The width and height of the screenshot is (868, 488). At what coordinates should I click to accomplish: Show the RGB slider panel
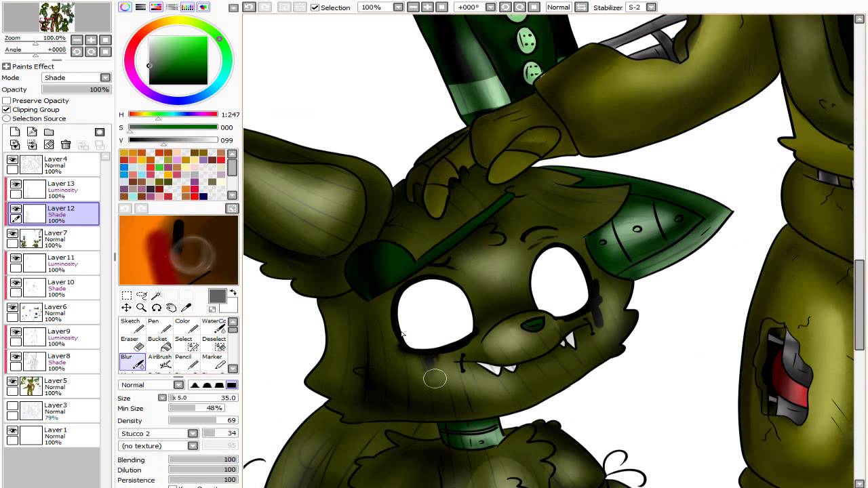[140, 7]
